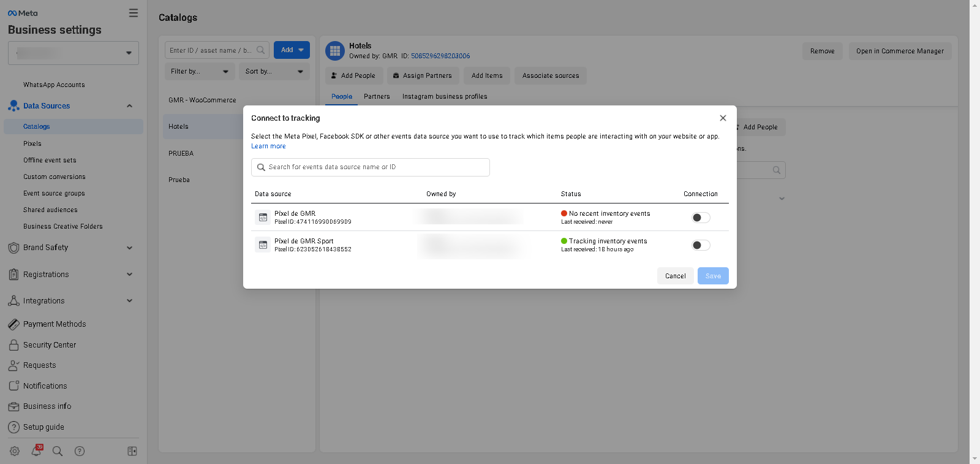Collapse the Data Sources section

(129, 106)
